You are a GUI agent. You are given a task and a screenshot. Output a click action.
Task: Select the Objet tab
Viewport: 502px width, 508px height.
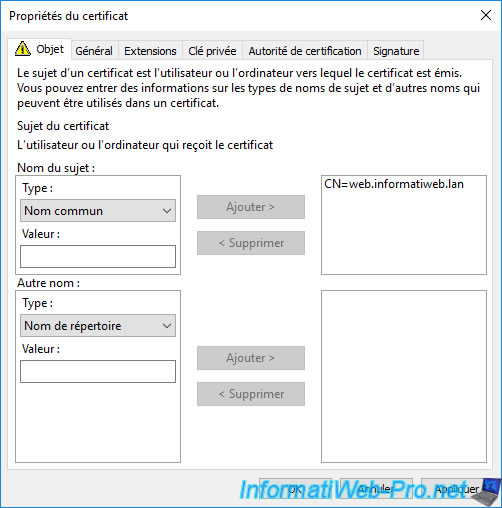click(39, 49)
